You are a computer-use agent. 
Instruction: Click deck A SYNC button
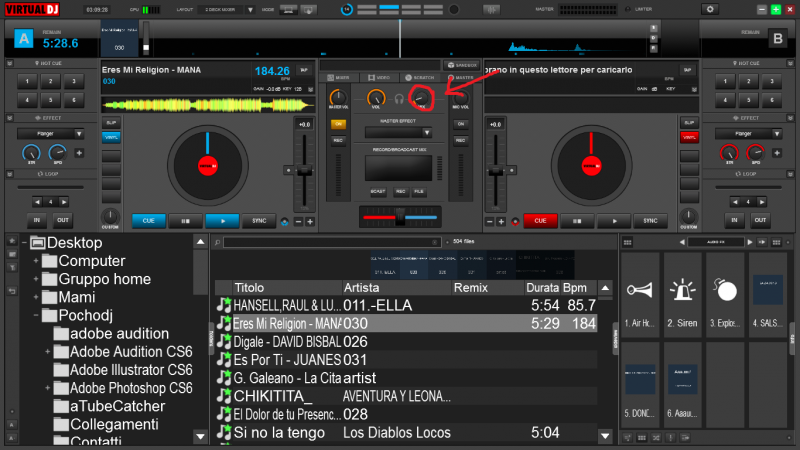[x=259, y=221]
